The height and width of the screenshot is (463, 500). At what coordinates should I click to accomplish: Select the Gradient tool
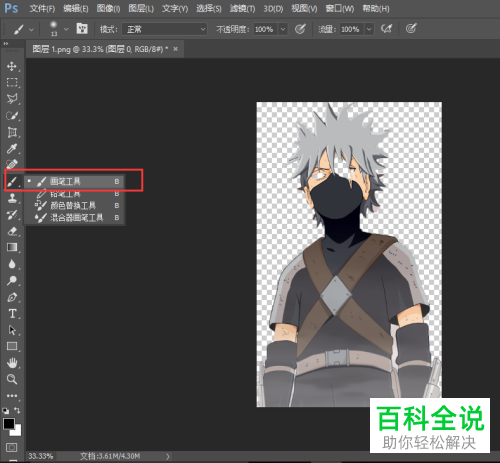12,247
